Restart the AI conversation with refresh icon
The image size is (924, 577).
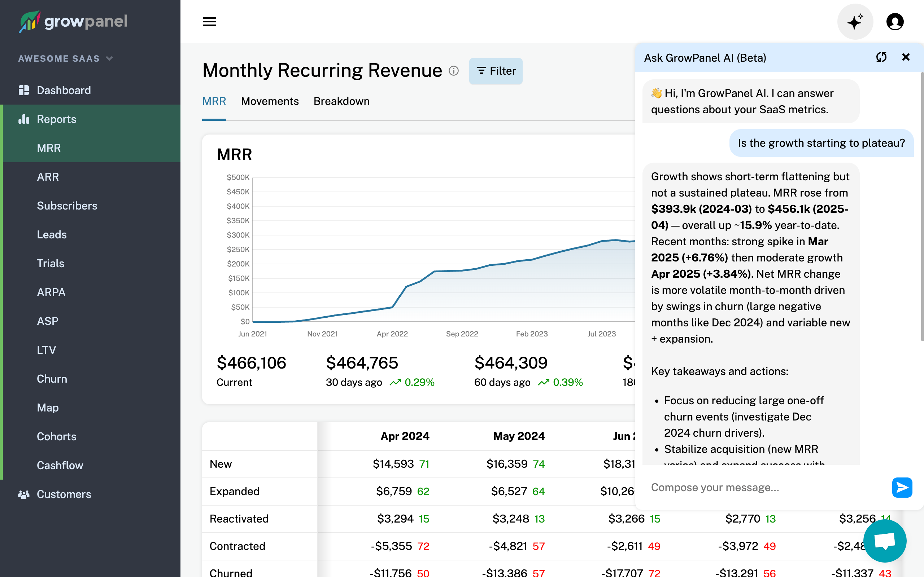(x=882, y=57)
